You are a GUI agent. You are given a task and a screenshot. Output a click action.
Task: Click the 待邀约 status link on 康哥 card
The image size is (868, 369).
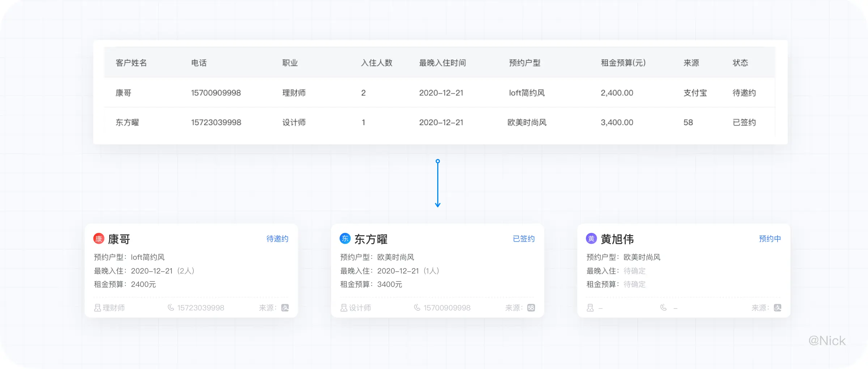click(277, 239)
